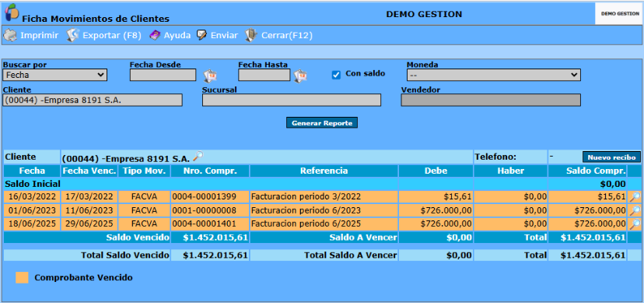Click the Telefono: label
This screenshot has height=303, width=644.
tap(495, 157)
